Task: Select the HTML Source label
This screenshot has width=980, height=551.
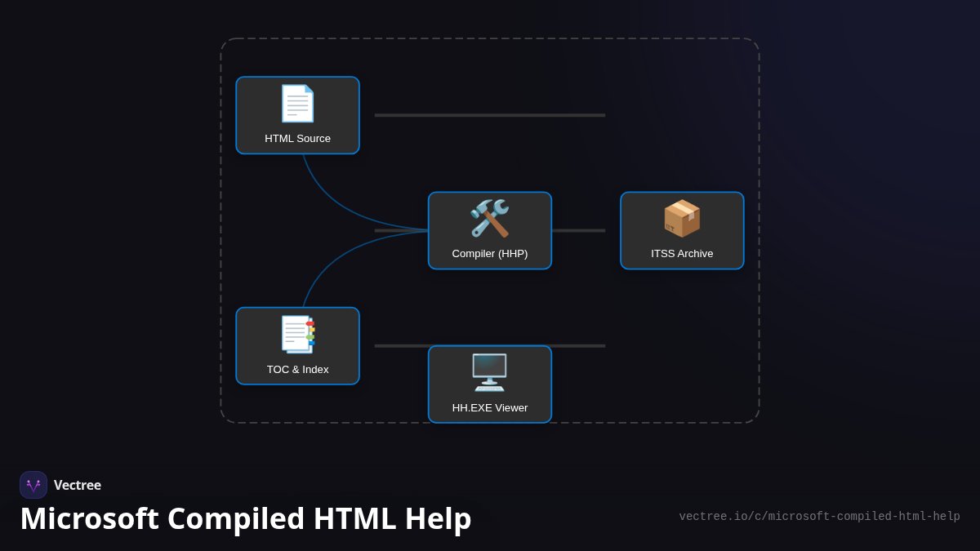Action: (x=297, y=139)
